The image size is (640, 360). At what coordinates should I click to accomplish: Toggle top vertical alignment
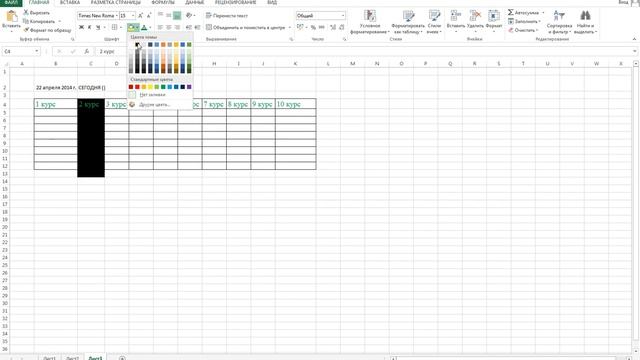(x=160, y=16)
